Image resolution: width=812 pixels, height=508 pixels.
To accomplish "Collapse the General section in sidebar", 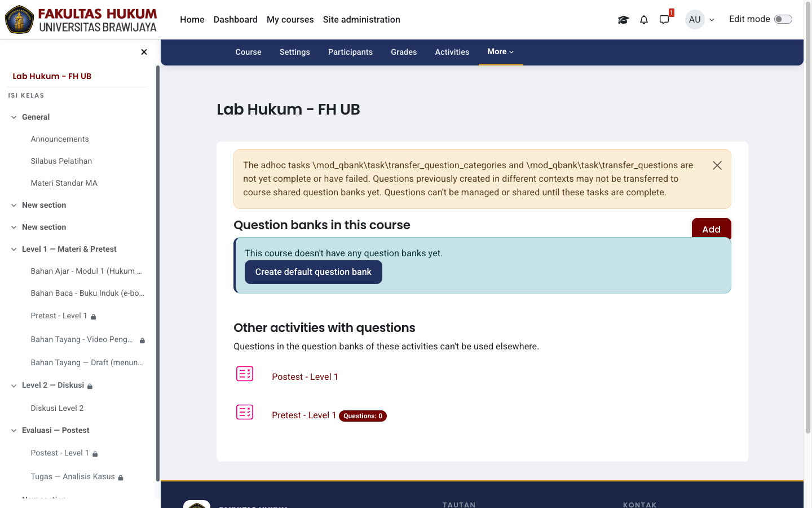I will pyautogui.click(x=14, y=117).
